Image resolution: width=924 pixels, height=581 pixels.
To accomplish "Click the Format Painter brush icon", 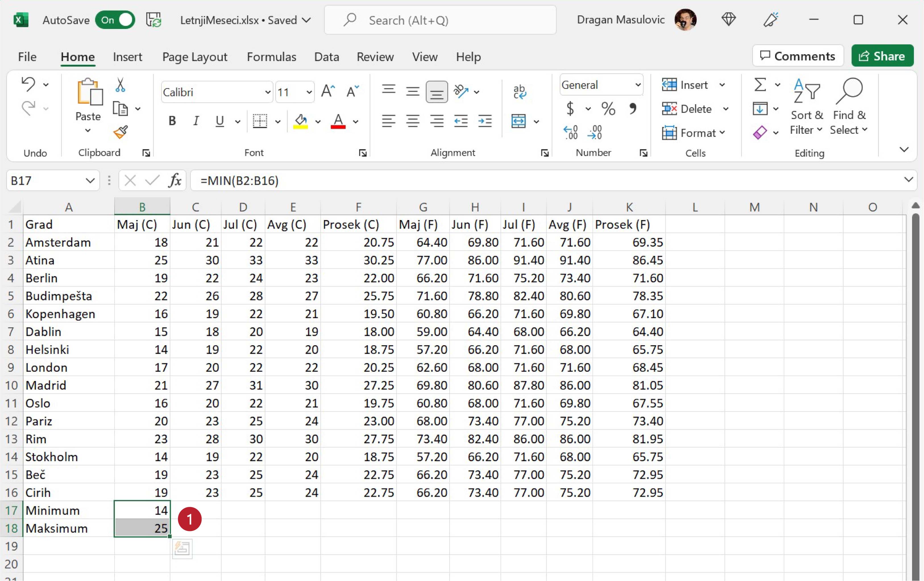I will pos(121,132).
